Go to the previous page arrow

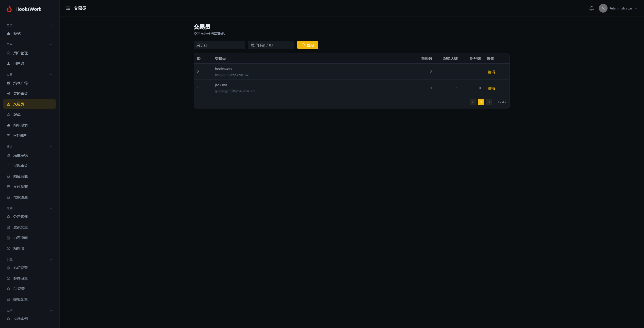click(473, 102)
